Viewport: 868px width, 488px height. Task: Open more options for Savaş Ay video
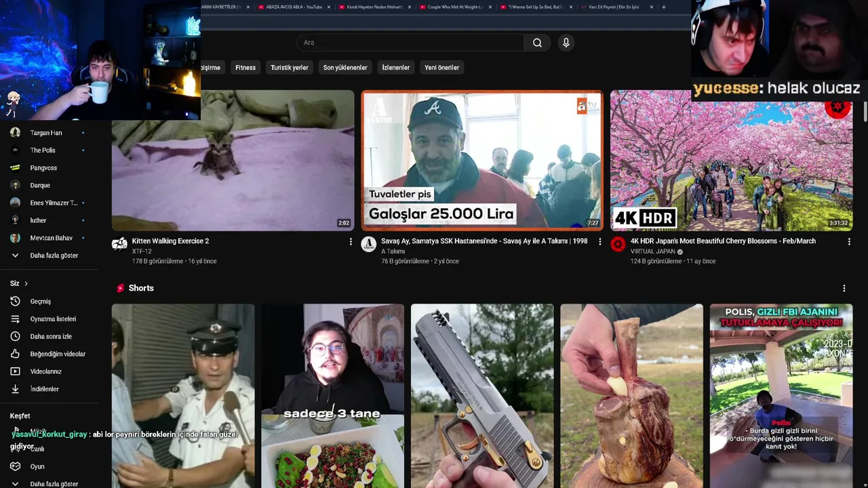point(599,242)
